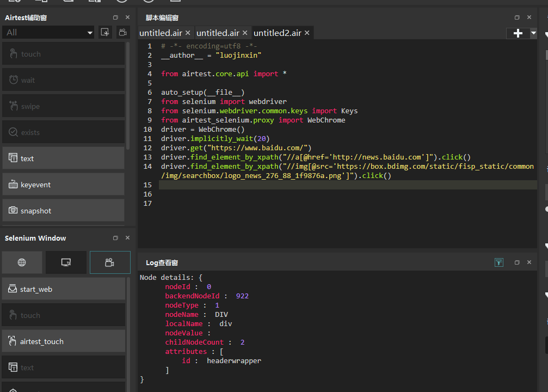Click the exists command
The width and height of the screenshot is (548, 392).
63,132
